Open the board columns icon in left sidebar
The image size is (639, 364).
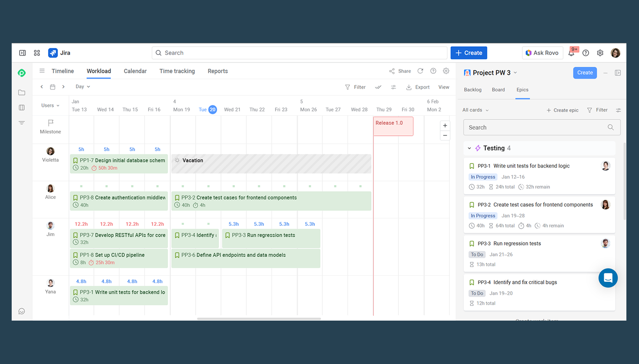click(21, 107)
